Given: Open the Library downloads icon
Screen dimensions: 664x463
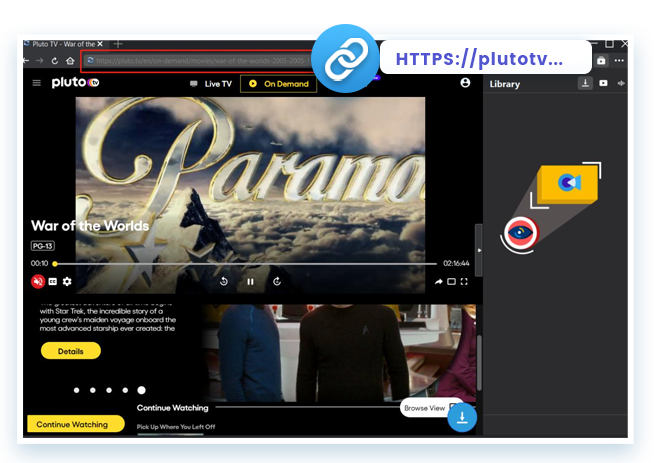Looking at the screenshot, I should 585,83.
